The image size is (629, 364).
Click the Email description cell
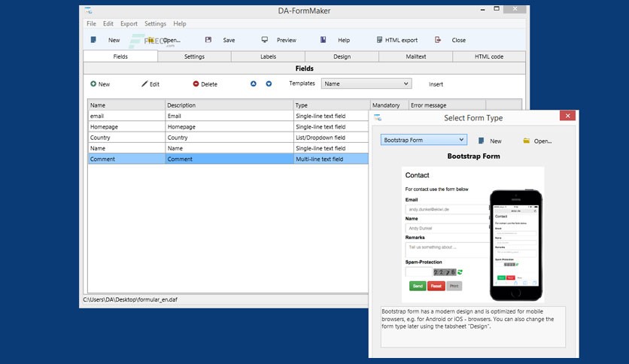(229, 116)
